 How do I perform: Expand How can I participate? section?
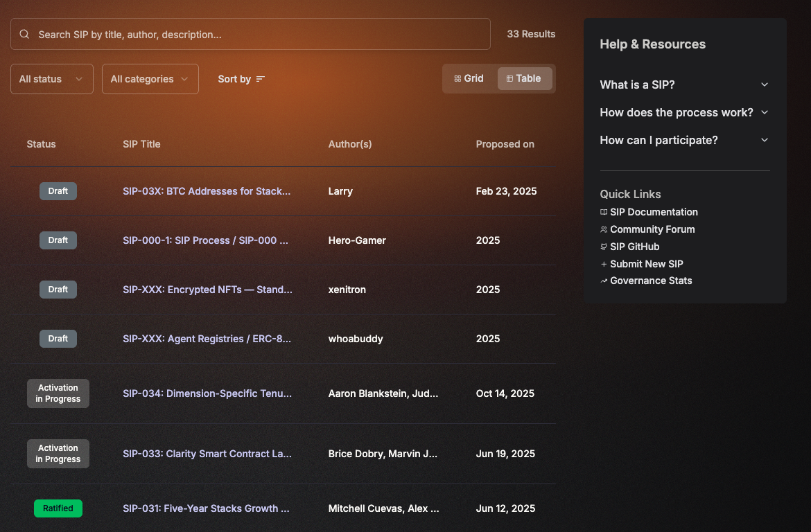pos(685,140)
